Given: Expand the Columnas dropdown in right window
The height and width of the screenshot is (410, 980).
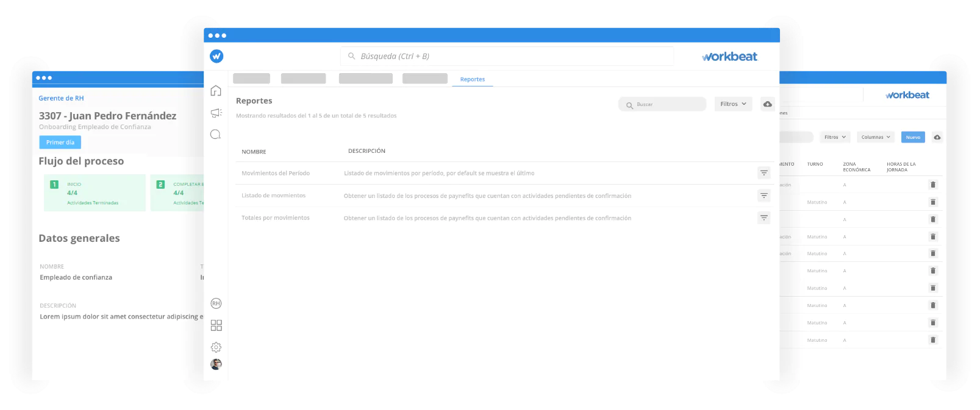Looking at the screenshot, I should [875, 137].
